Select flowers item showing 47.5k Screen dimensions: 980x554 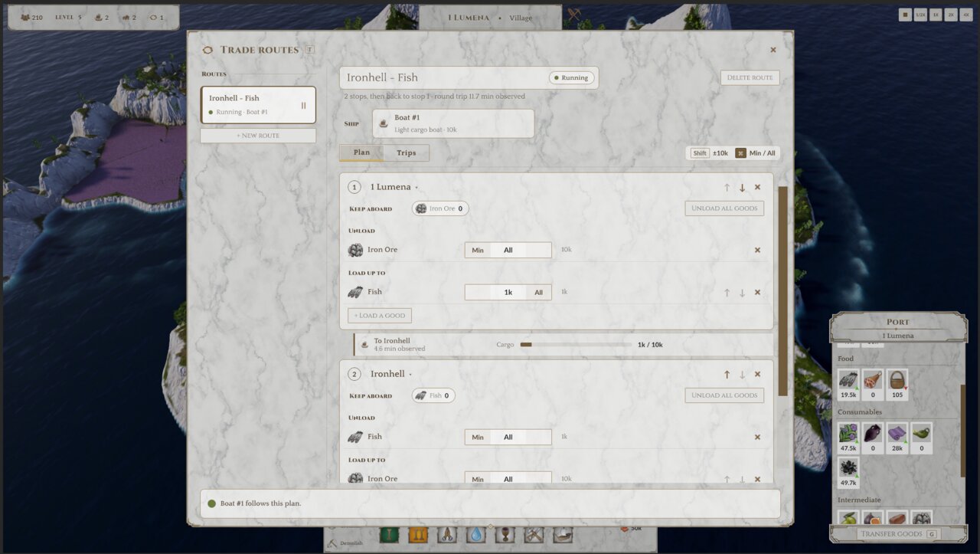[848, 438]
